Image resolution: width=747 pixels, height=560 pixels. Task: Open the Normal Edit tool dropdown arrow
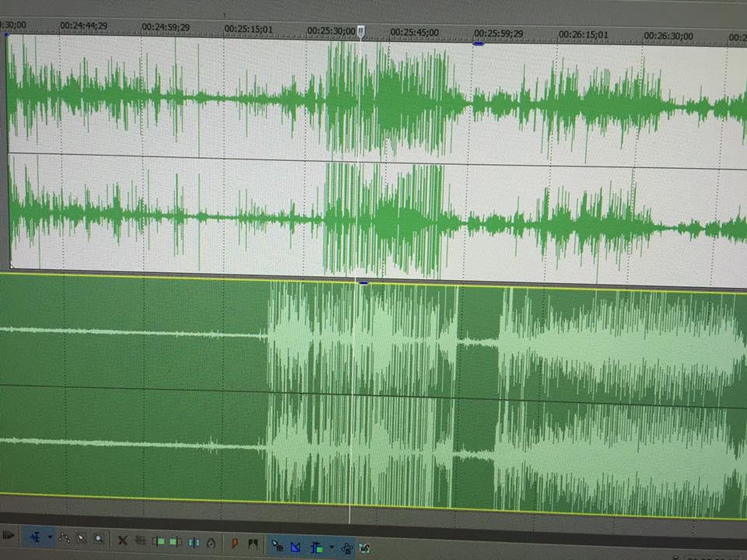[50, 537]
